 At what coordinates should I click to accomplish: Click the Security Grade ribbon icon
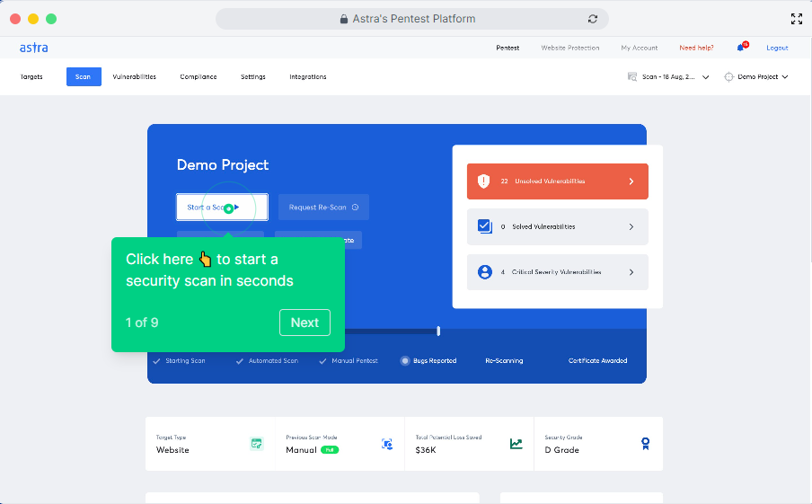point(645,444)
